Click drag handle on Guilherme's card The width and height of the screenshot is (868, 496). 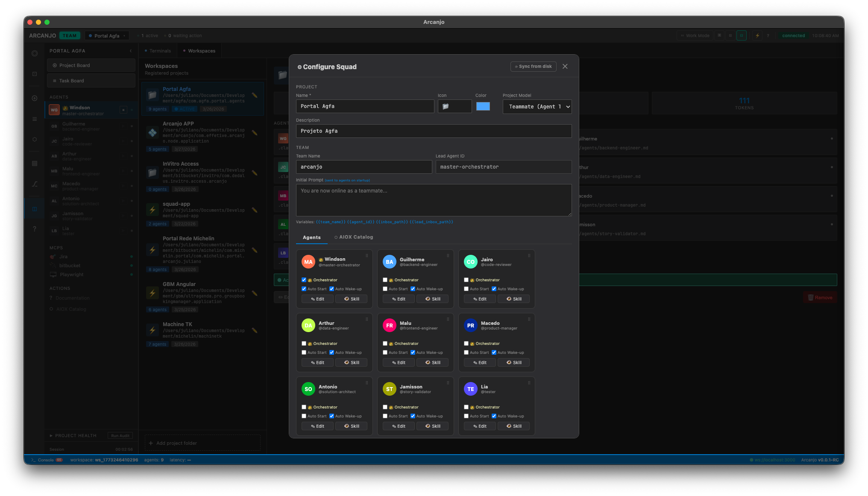click(448, 256)
